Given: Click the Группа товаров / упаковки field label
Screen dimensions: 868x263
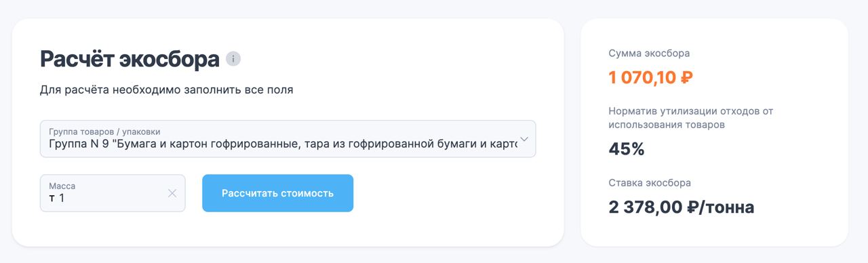Looking at the screenshot, I should tap(104, 131).
